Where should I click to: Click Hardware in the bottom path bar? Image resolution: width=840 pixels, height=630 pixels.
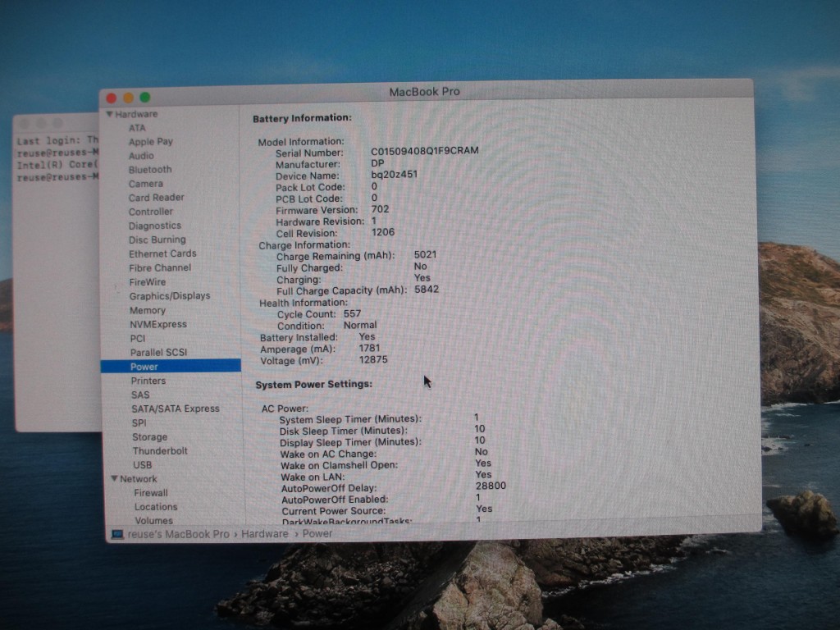(265, 534)
